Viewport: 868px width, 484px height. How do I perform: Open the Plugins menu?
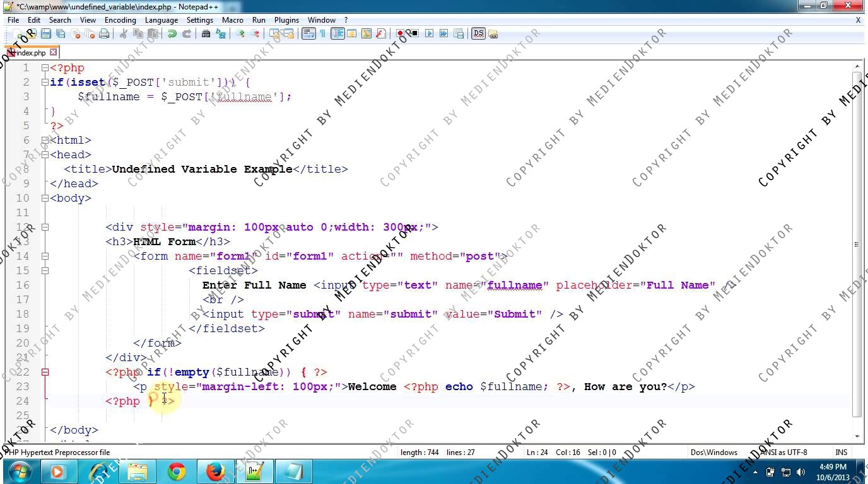click(x=286, y=20)
